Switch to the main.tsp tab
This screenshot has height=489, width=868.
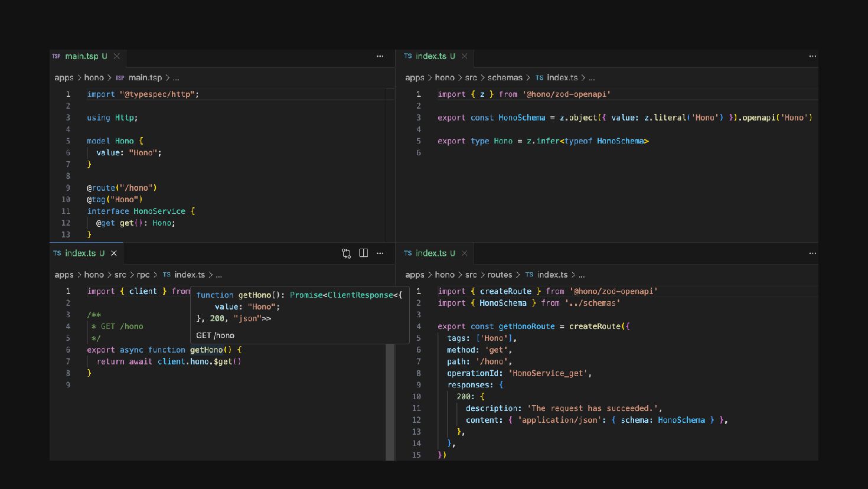81,56
